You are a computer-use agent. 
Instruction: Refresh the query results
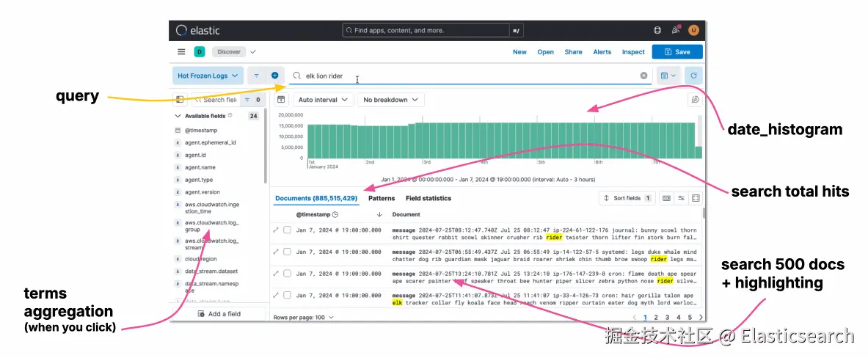pyautogui.click(x=693, y=76)
